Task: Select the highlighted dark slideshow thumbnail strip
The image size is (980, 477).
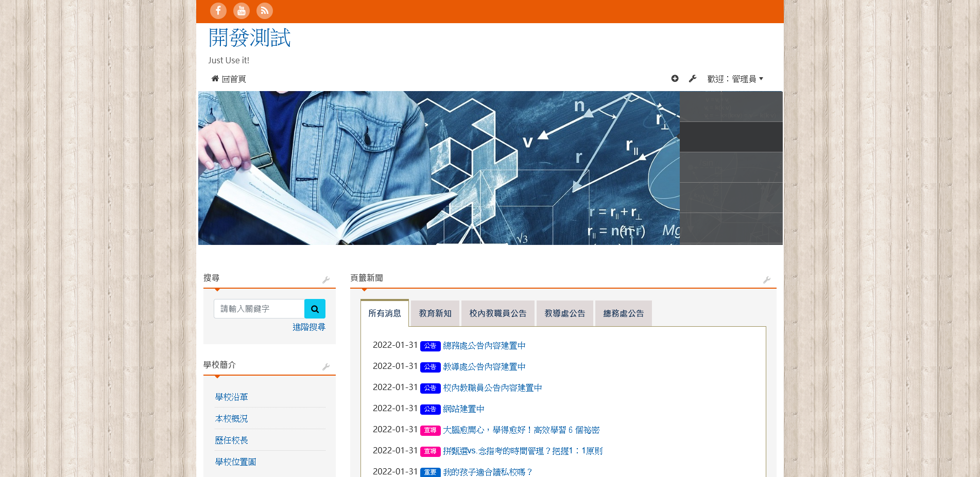Action: pos(731,137)
